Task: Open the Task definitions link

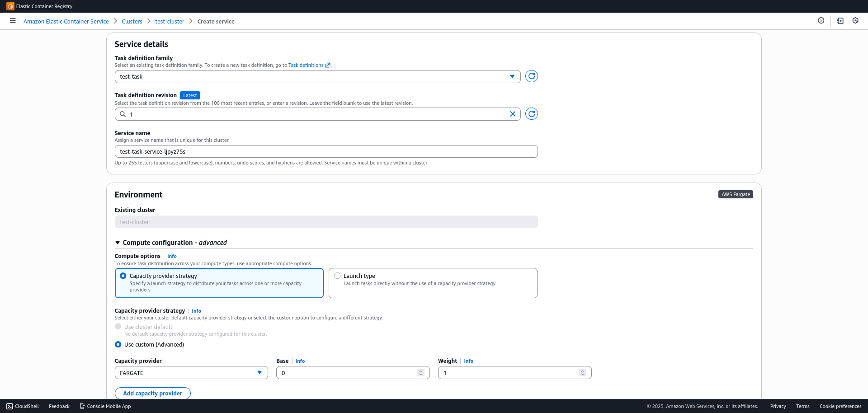Action: click(x=306, y=65)
